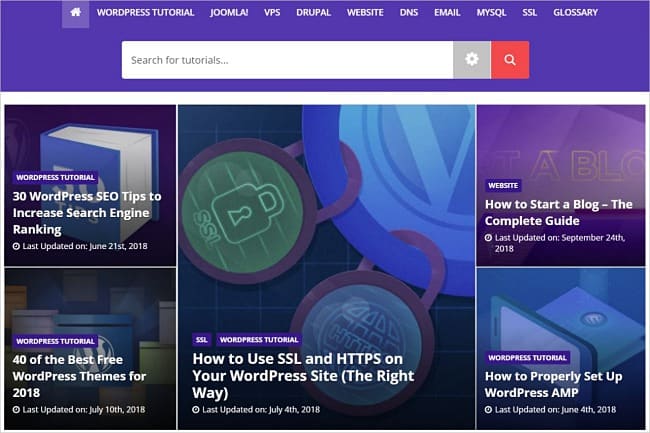Select VPS in the navigation bar
Screen dimensions: 650x433
272,12
